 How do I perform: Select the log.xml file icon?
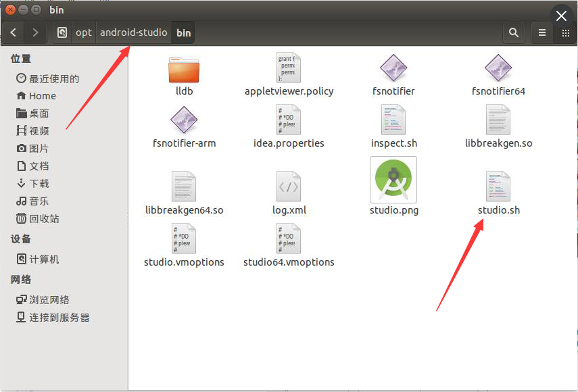click(289, 187)
